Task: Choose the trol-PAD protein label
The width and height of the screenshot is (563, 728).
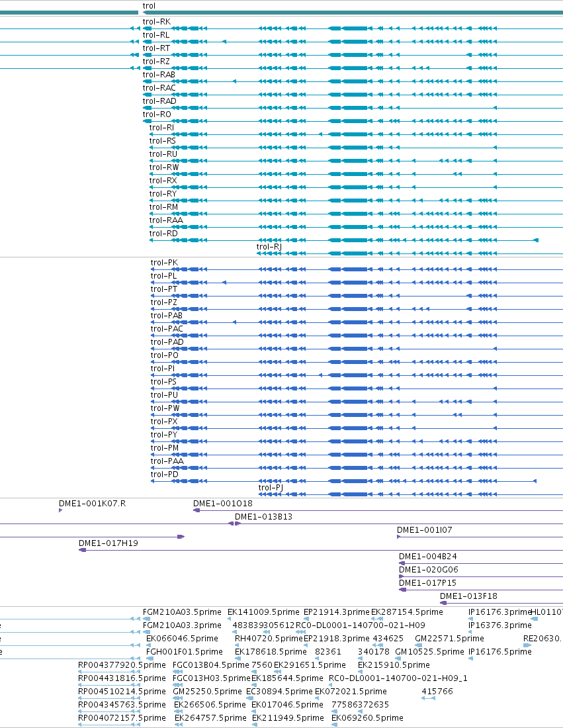Action: point(167,342)
